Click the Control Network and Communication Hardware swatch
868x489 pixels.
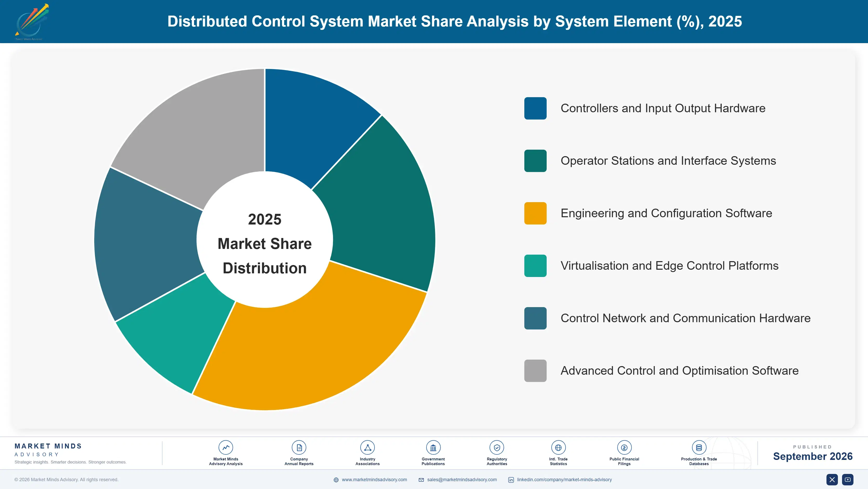tap(535, 318)
